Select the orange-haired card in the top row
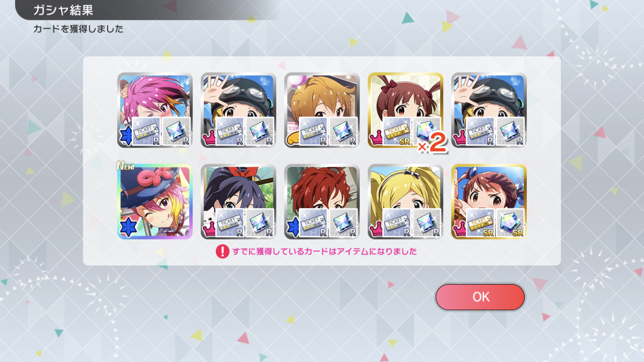This screenshot has width=644, height=362. (x=322, y=110)
